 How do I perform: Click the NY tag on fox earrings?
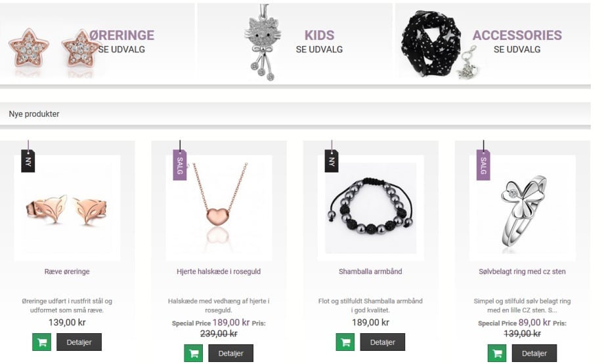[x=28, y=161]
